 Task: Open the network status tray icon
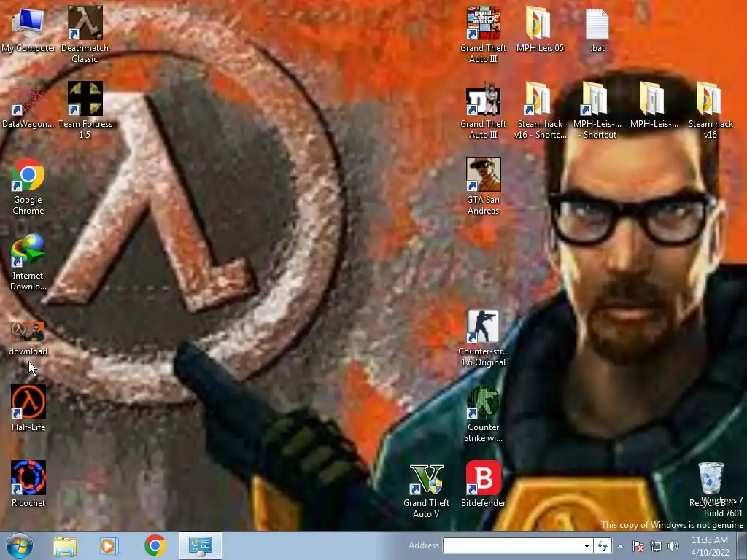[656, 546]
